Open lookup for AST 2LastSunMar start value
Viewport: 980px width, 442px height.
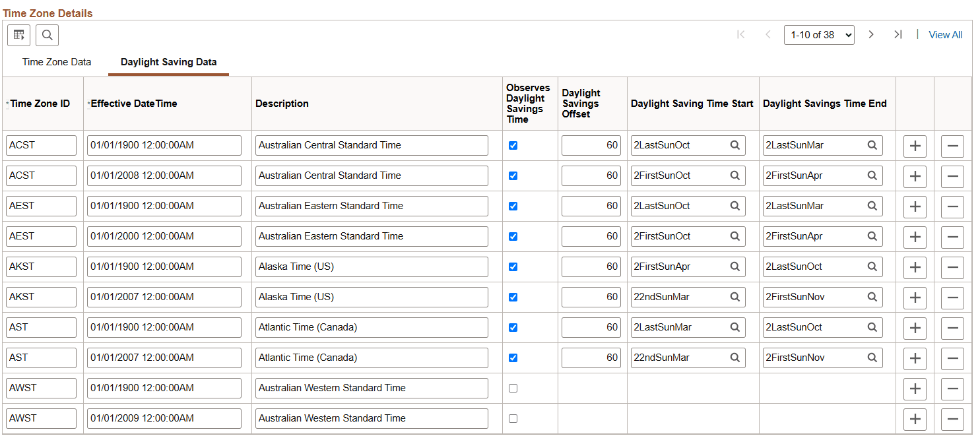pos(735,327)
